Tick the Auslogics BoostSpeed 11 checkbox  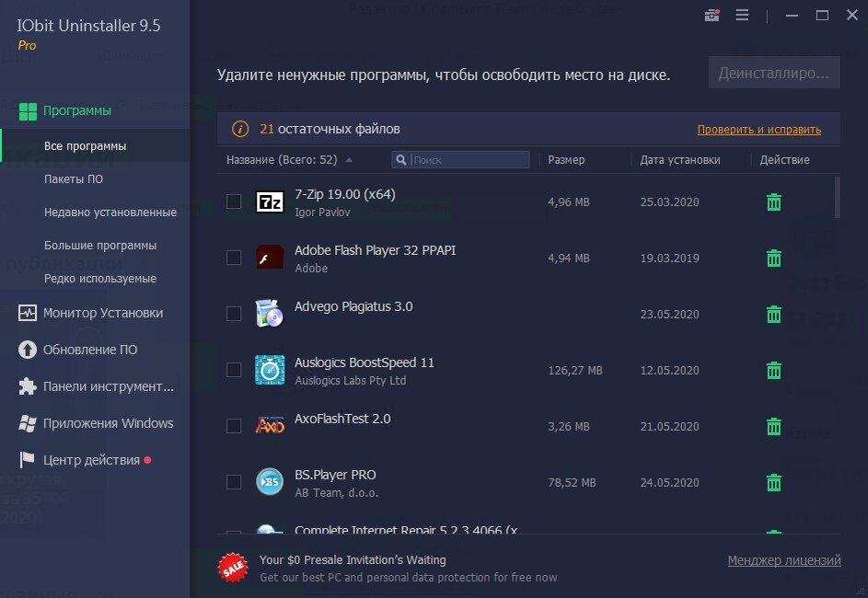234,370
